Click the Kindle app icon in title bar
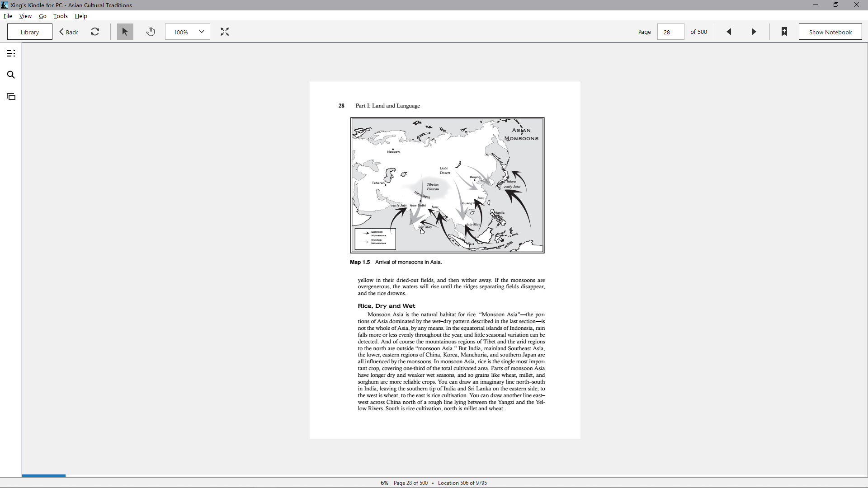The image size is (868, 488). point(5,5)
